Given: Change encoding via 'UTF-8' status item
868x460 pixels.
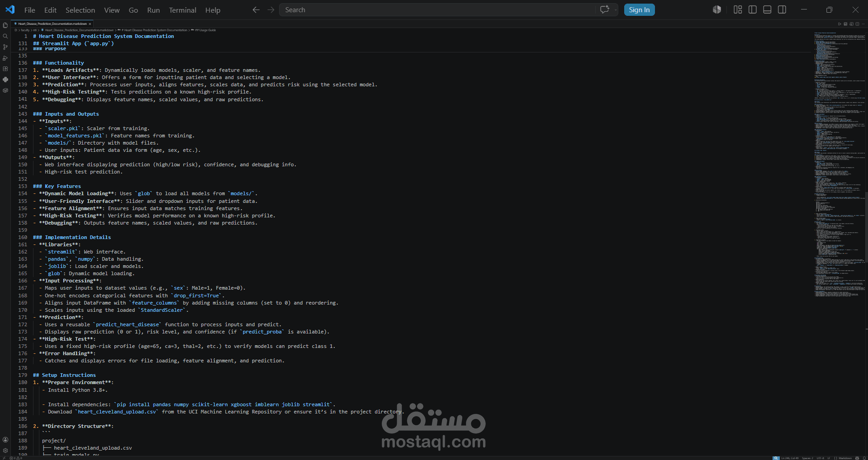Looking at the screenshot, I should (x=820, y=458).
